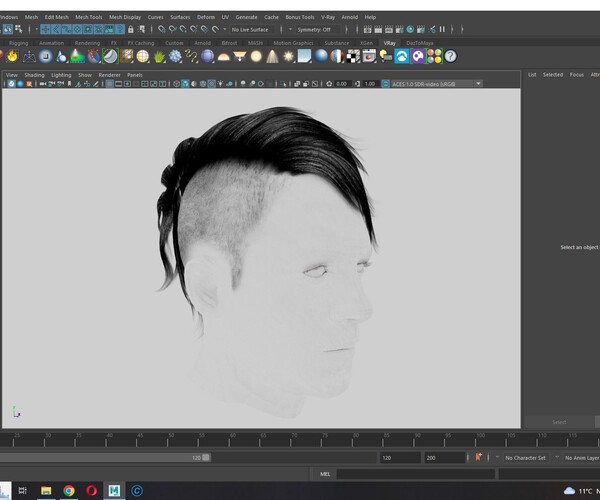
Task: Click the lock selection padlock icon
Action: coord(130,29)
